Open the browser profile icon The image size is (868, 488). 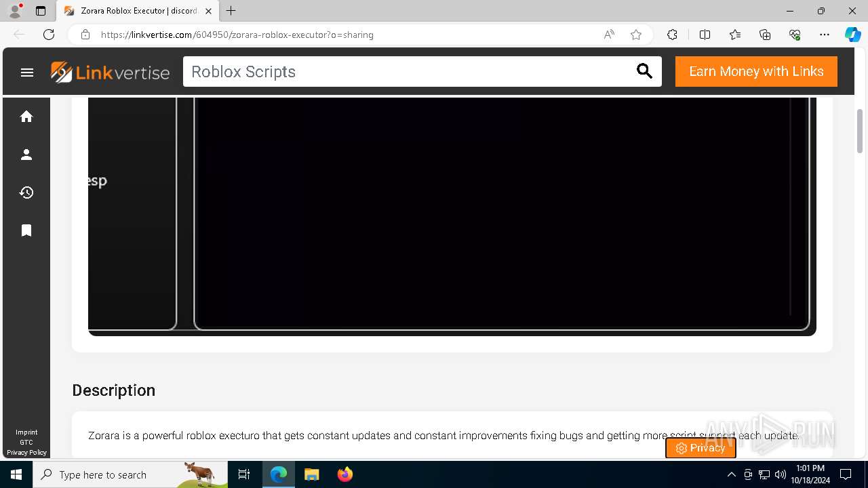pyautogui.click(x=15, y=11)
